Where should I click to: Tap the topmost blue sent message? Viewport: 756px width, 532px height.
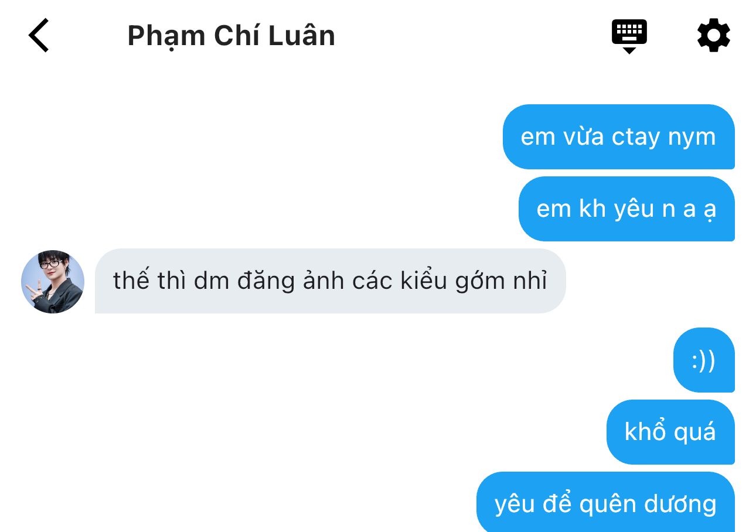click(618, 137)
